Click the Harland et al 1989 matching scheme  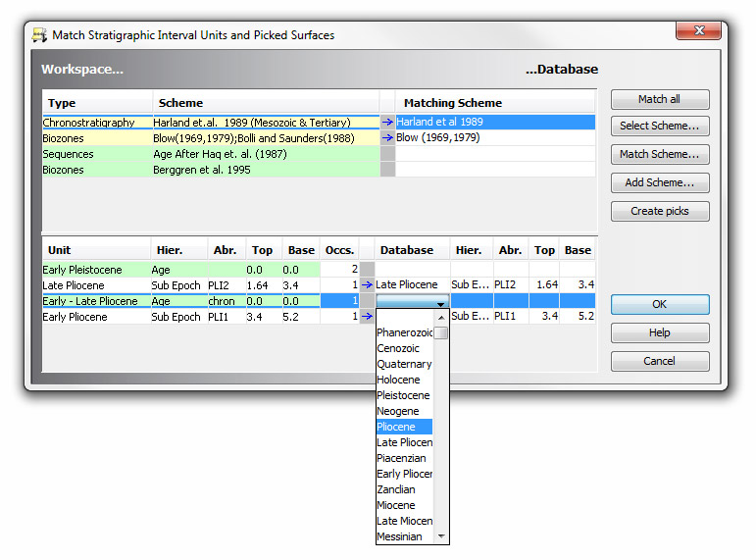point(495,122)
